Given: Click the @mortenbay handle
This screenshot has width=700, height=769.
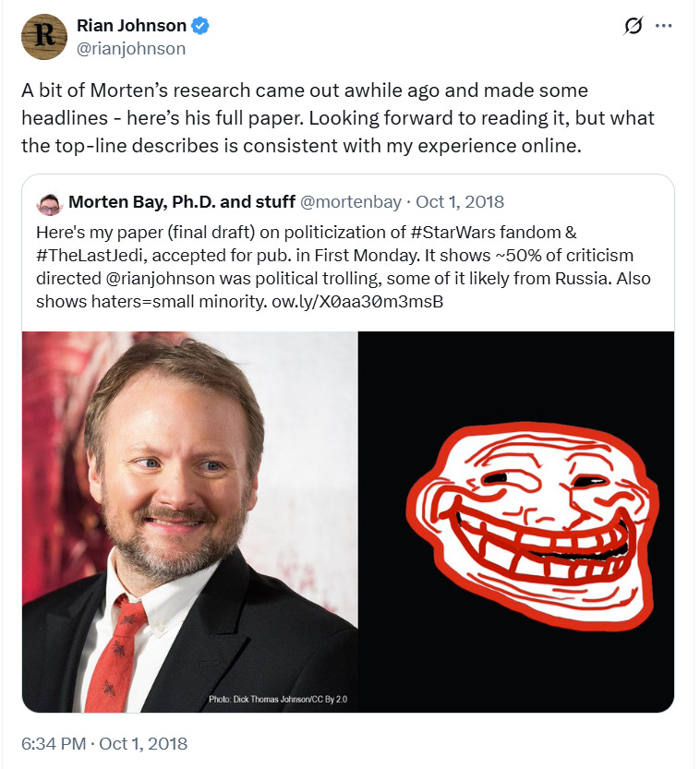Looking at the screenshot, I should point(350,202).
